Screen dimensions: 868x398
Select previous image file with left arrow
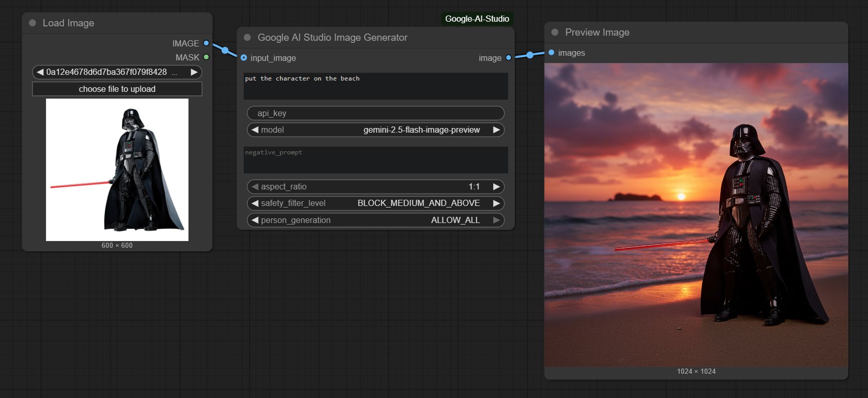coord(40,72)
